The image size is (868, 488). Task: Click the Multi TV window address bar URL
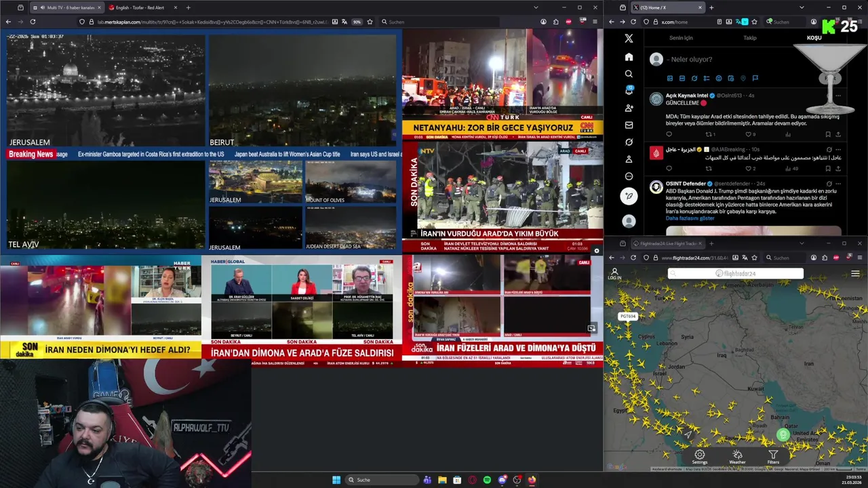click(212, 22)
